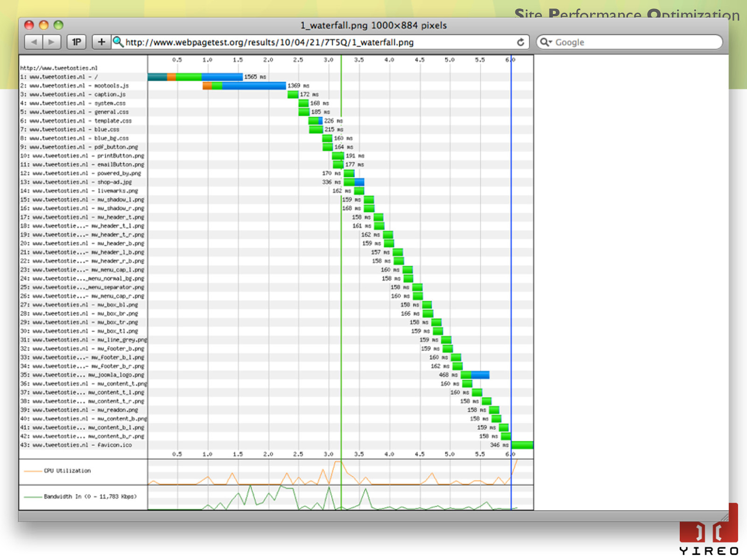Select the mw_footer_b.png request row
Viewport: 747px width, 560px height.
pyautogui.click(x=276, y=349)
